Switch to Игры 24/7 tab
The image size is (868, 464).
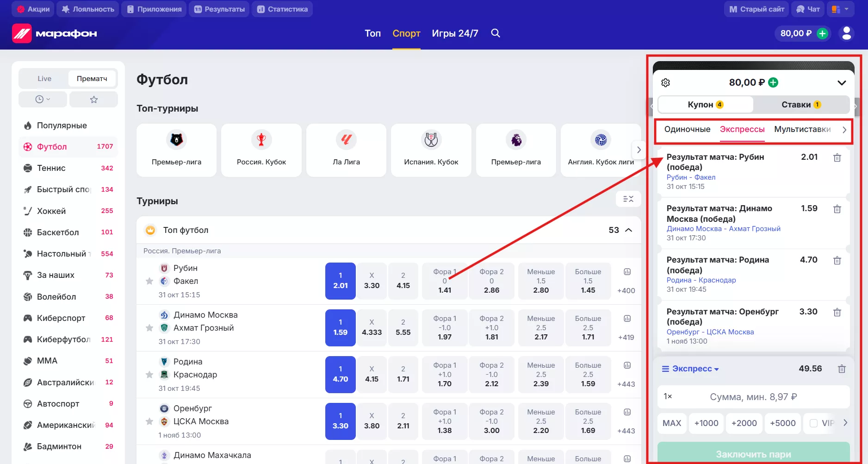pyautogui.click(x=455, y=33)
